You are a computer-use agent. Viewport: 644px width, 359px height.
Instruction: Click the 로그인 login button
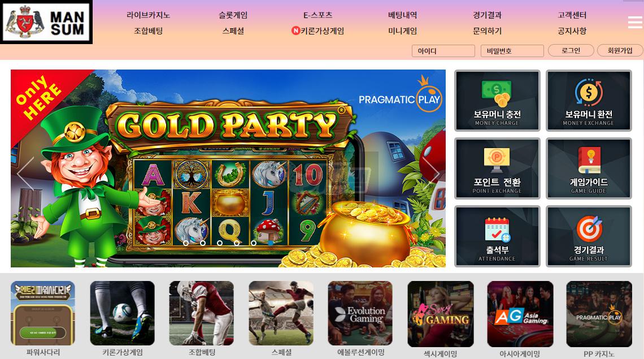pos(571,50)
